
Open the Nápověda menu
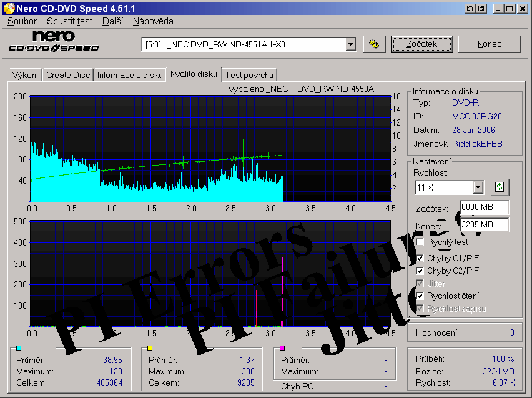[153, 21]
